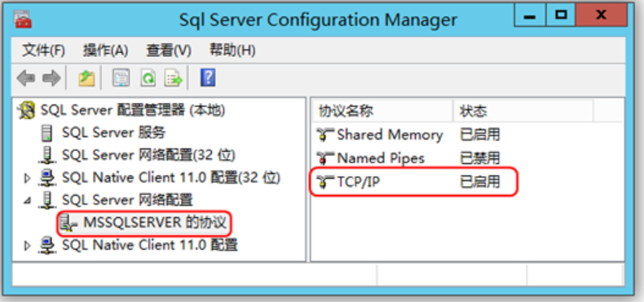This screenshot has width=644, height=302.
Task: Open the 操作(A) menu
Action: [105, 51]
